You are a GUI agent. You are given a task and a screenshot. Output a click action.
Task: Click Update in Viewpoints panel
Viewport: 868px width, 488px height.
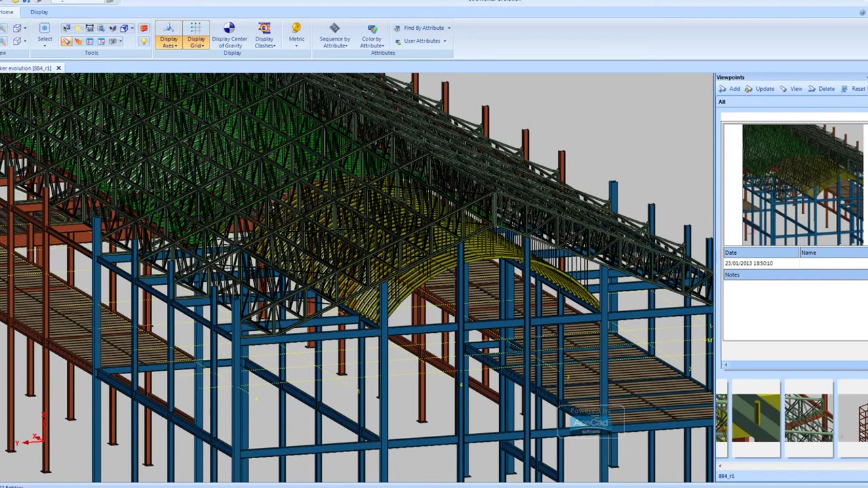click(759, 89)
